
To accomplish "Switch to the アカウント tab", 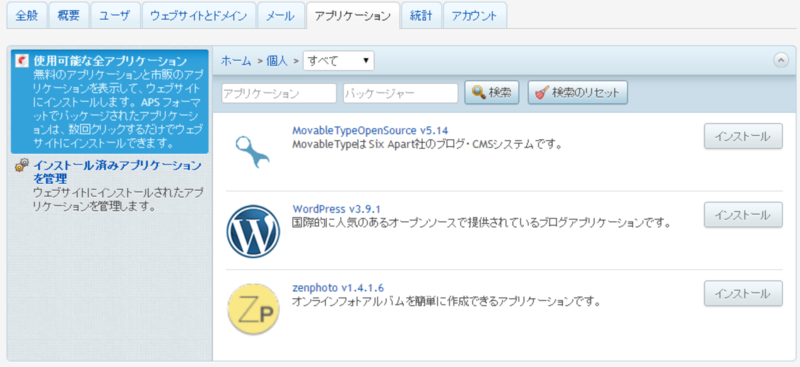I will 474,15.
